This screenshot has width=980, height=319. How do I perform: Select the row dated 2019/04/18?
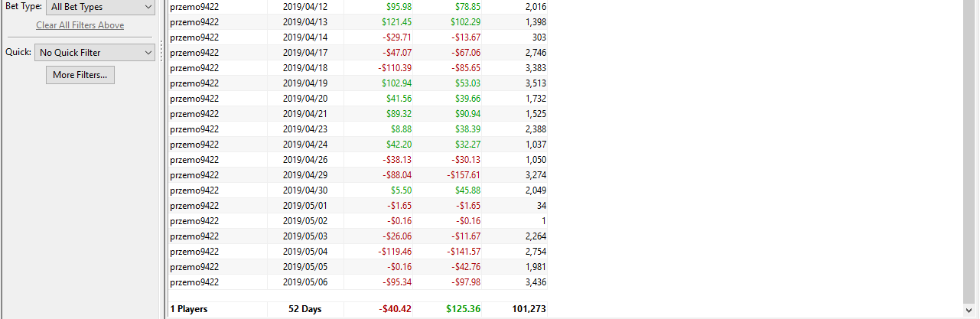(x=358, y=68)
